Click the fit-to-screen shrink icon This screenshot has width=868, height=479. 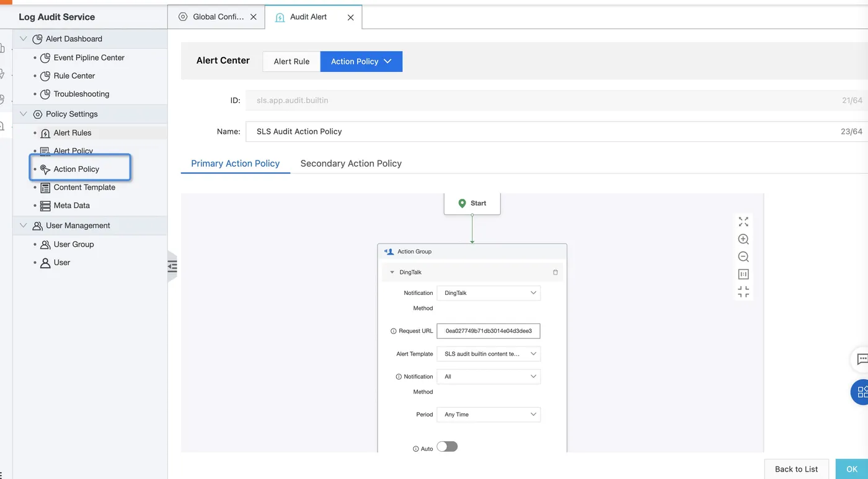click(x=743, y=292)
